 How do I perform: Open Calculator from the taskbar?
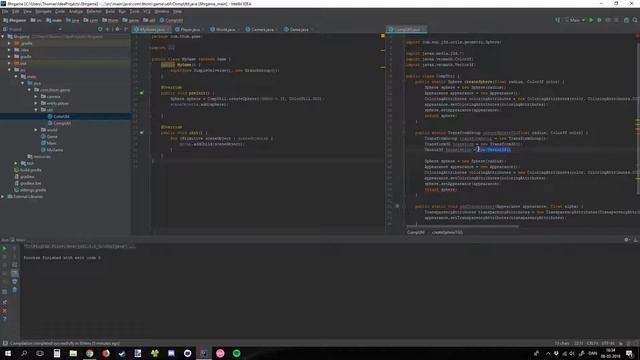(x=57, y=353)
